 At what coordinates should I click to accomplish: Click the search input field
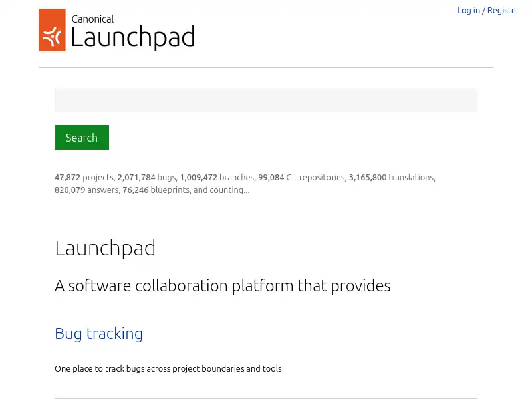[x=266, y=100]
